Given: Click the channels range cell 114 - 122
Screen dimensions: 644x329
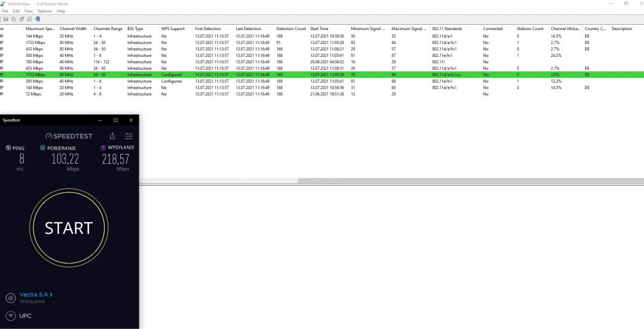Looking at the screenshot, I should coord(101,62).
